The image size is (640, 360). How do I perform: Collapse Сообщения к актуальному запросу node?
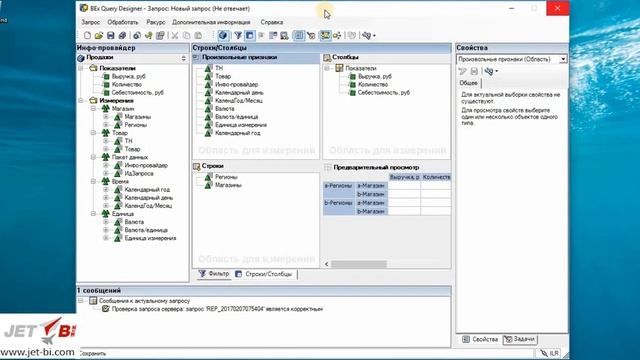point(81,301)
